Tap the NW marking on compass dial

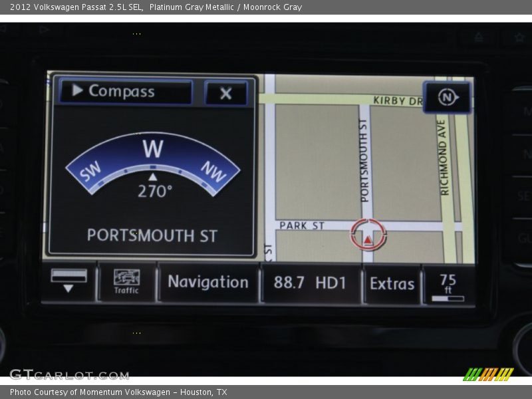coord(213,172)
